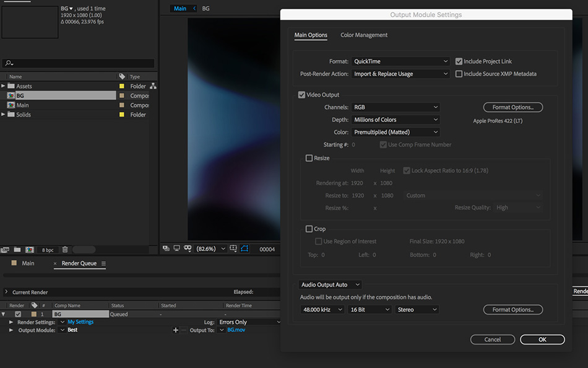Open the Channels dropdown set to RGB

(396, 107)
